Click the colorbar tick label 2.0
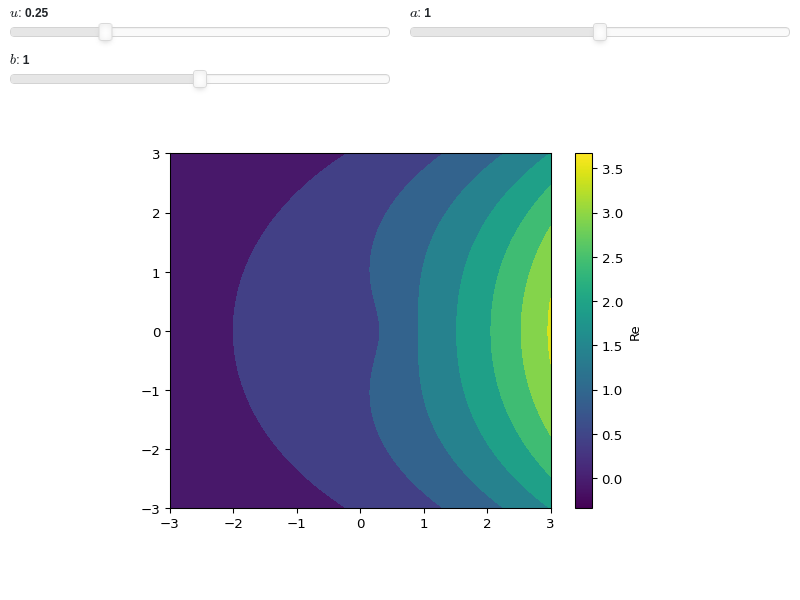The image size is (800, 600). (612, 303)
